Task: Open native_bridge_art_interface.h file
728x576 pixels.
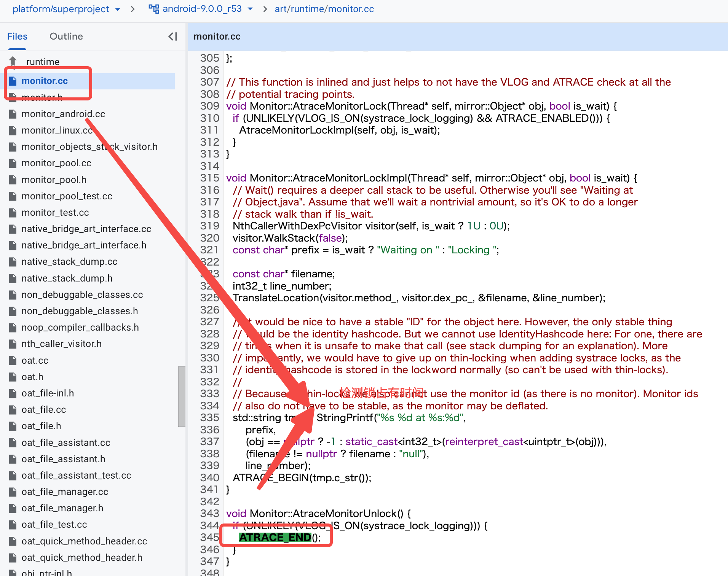Action: 84,245
